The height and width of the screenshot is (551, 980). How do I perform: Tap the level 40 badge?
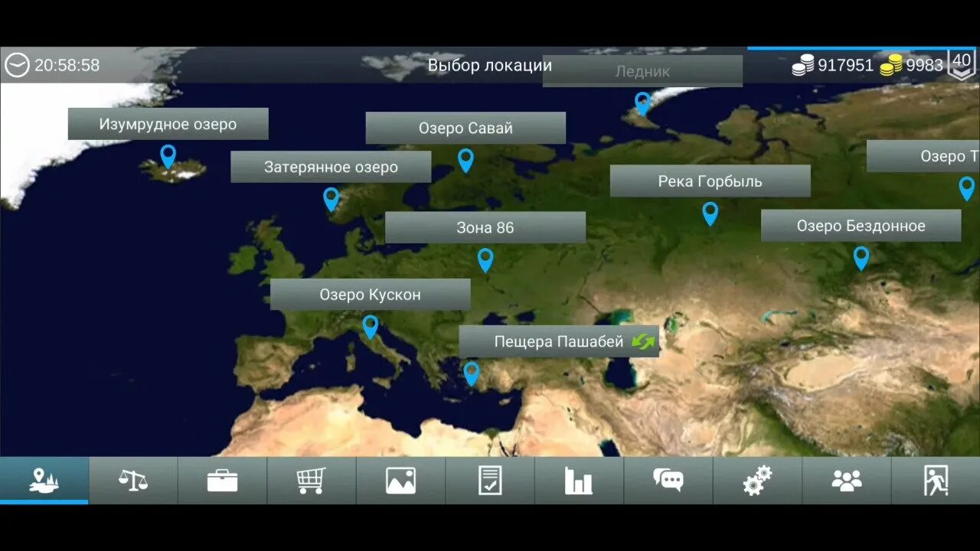(x=962, y=64)
